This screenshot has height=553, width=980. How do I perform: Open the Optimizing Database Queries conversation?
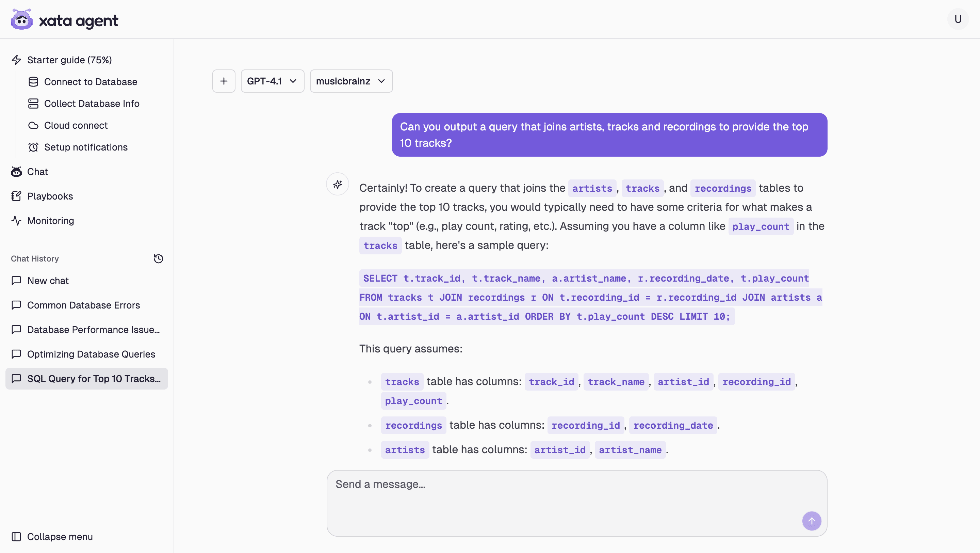(91, 354)
